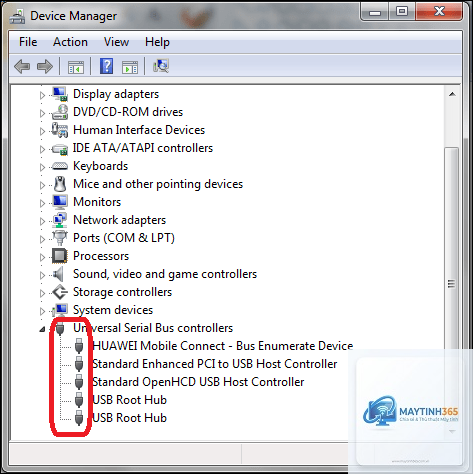The height and width of the screenshot is (474, 473).
Task: Collapse the Universal Serial Bus controllers node
Action: (x=42, y=329)
